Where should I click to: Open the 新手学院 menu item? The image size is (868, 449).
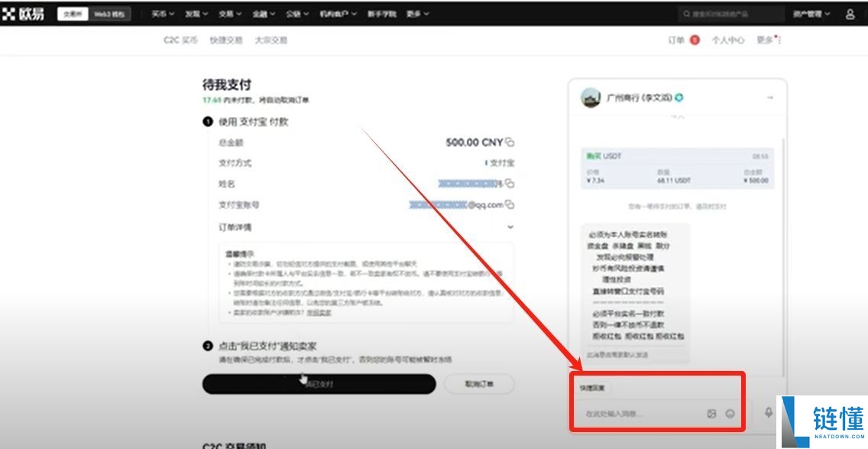point(382,14)
